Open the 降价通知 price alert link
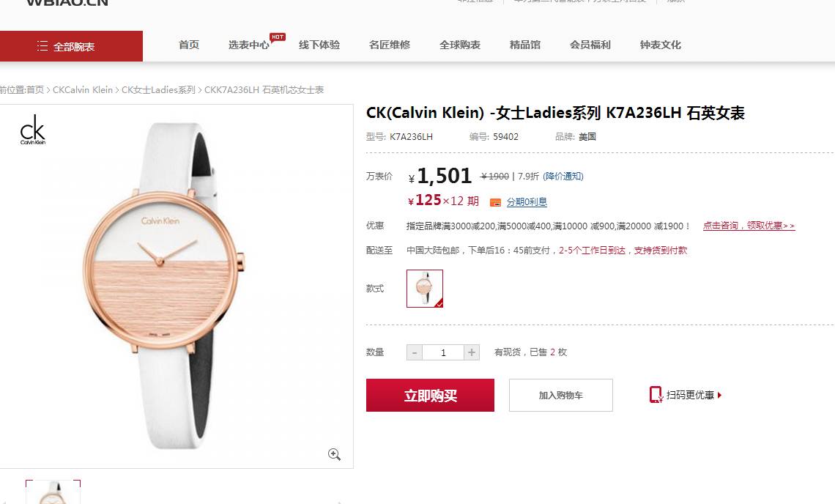The width and height of the screenshot is (835, 504). [563, 177]
